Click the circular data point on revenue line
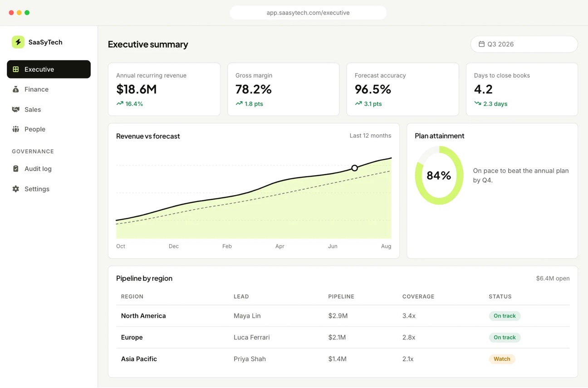The image size is (588, 388). point(354,168)
